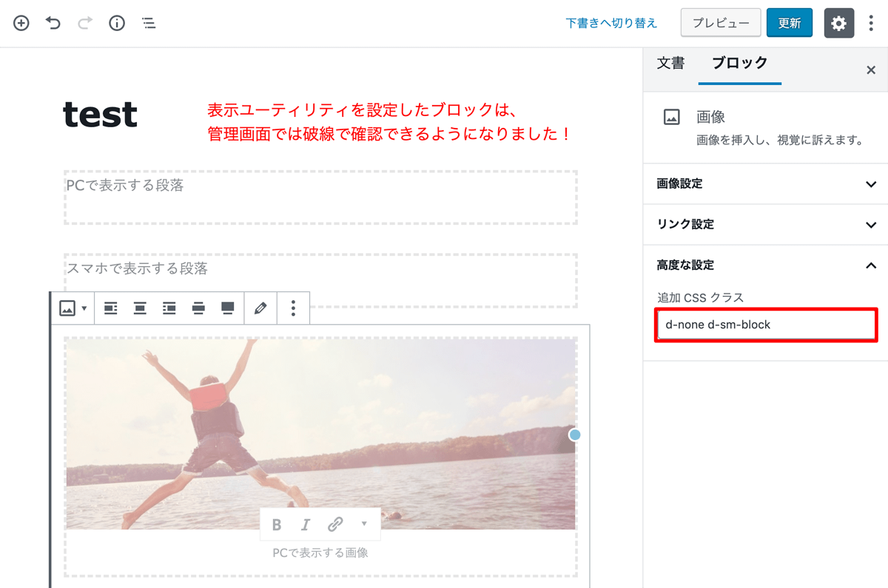
Task: Open the more tools vertical dots menu
Action: click(871, 23)
